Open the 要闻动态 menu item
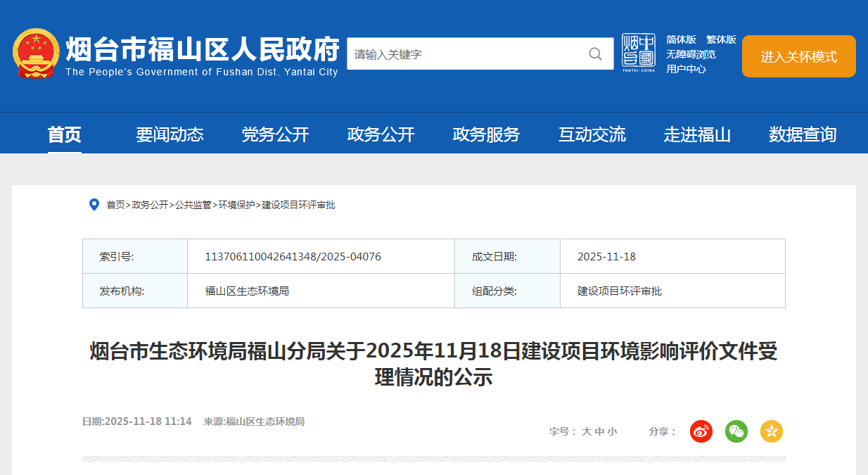The image size is (868, 475). click(x=170, y=134)
